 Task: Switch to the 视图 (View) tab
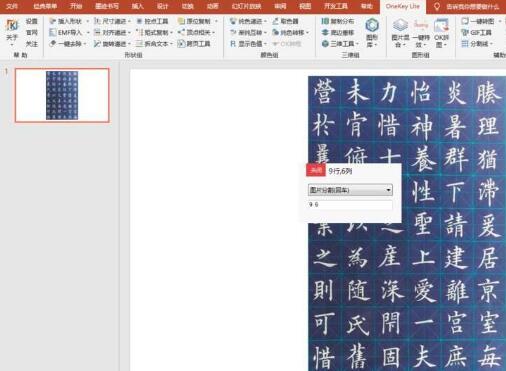pos(305,6)
